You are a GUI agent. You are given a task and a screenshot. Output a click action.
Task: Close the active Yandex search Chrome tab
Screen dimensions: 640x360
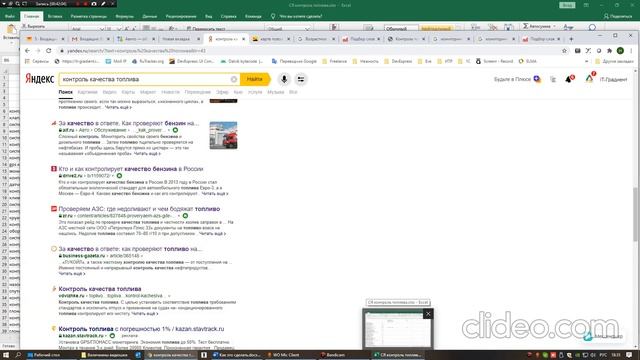(x=244, y=39)
